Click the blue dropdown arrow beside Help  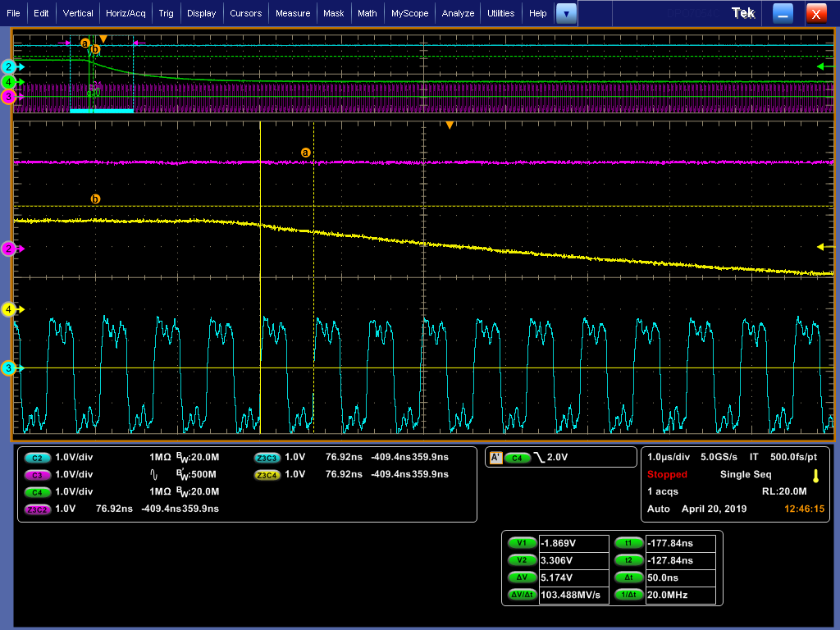click(566, 13)
